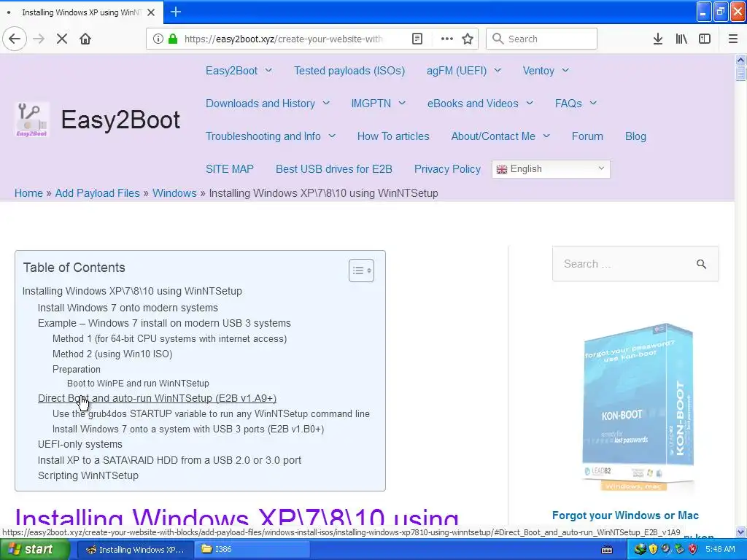Image resolution: width=747 pixels, height=560 pixels.
Task: Go to the Forum
Action: click(587, 136)
